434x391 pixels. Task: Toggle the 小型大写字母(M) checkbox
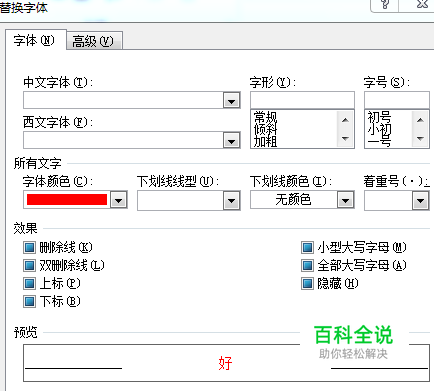coord(307,248)
